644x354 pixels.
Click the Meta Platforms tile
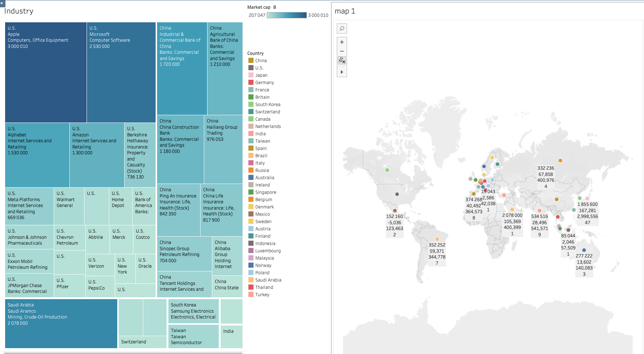coord(29,206)
